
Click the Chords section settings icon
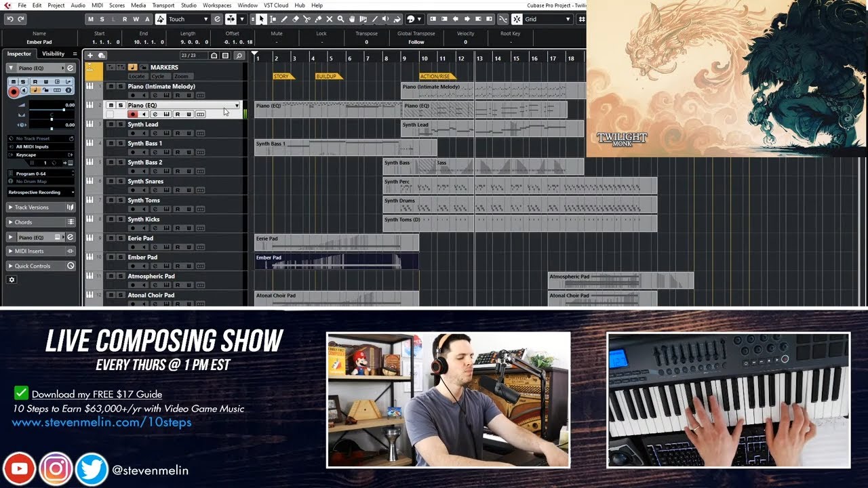click(x=71, y=222)
